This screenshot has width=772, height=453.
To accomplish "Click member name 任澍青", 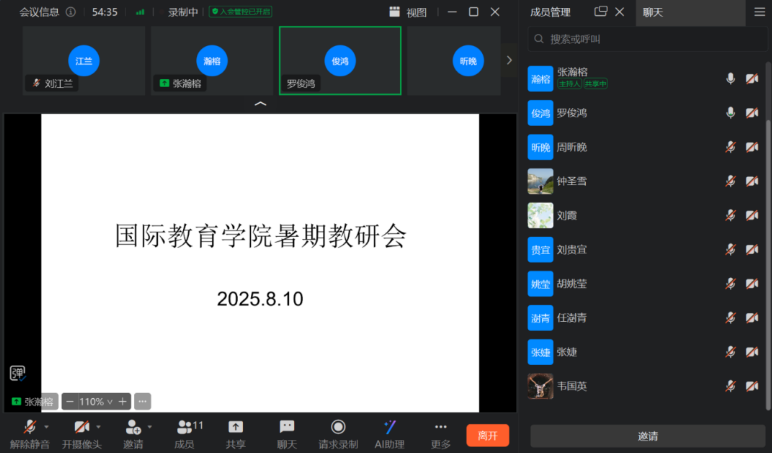I will [572, 318].
